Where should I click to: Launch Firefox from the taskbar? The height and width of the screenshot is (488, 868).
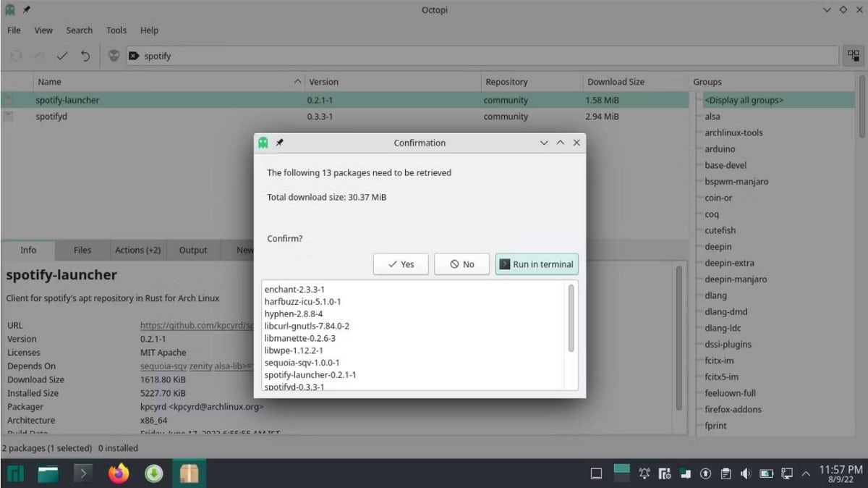(x=118, y=473)
